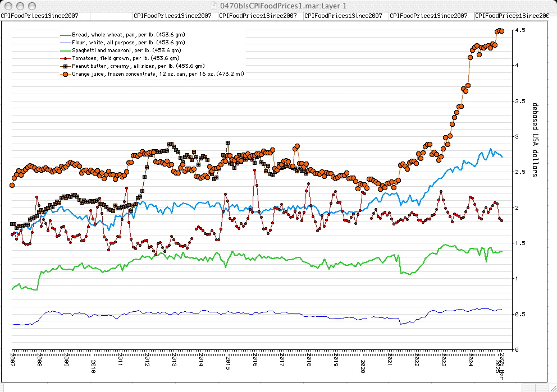Click the 2.5 y-axis label
Screen dimensions: 557x392
click(x=520, y=172)
